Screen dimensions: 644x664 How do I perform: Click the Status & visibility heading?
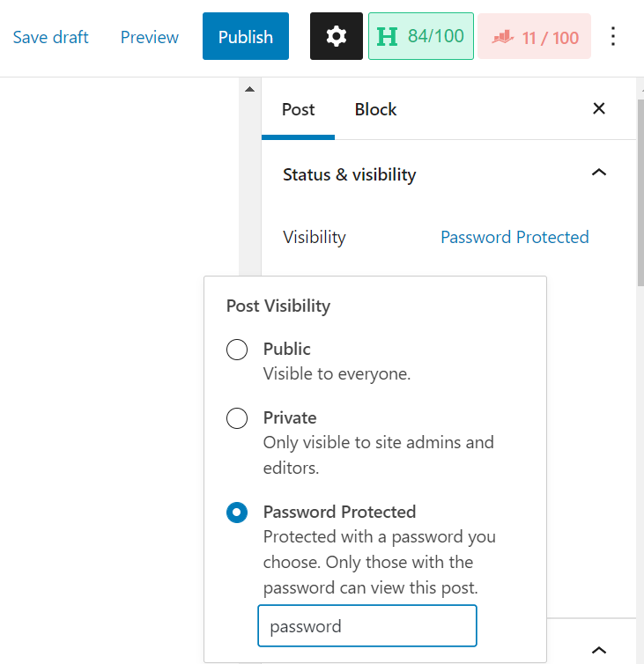click(349, 174)
